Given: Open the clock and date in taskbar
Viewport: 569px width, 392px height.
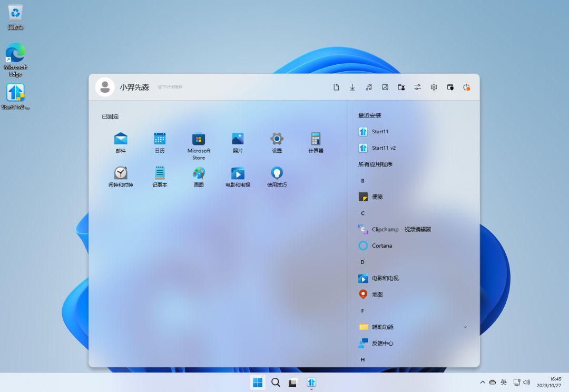Looking at the screenshot, I should pos(549,382).
